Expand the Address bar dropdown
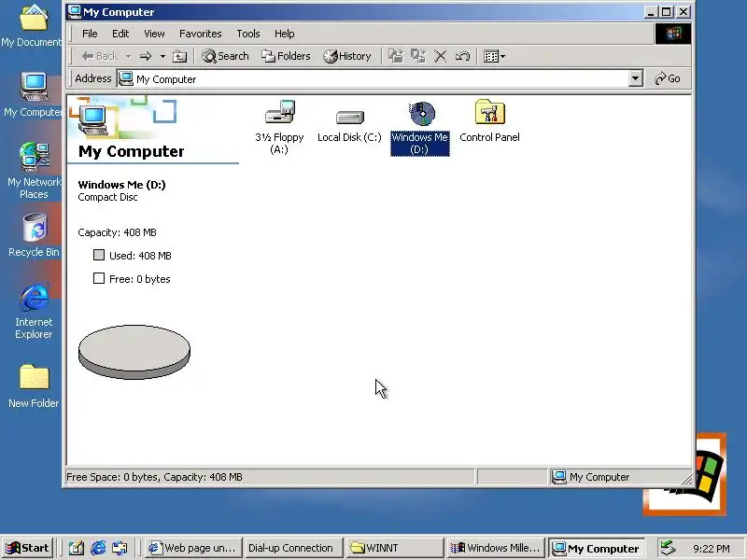This screenshot has height=560, width=747. tap(635, 78)
